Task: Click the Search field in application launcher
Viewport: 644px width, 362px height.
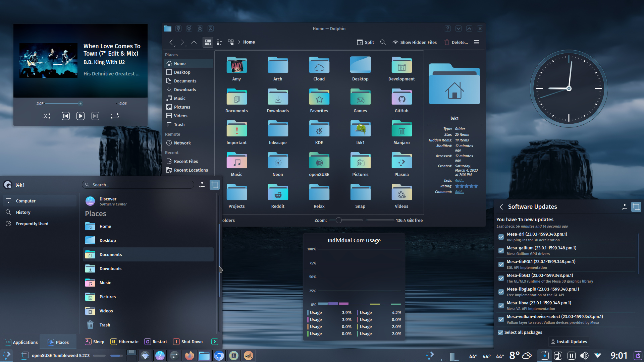Action: tap(138, 185)
